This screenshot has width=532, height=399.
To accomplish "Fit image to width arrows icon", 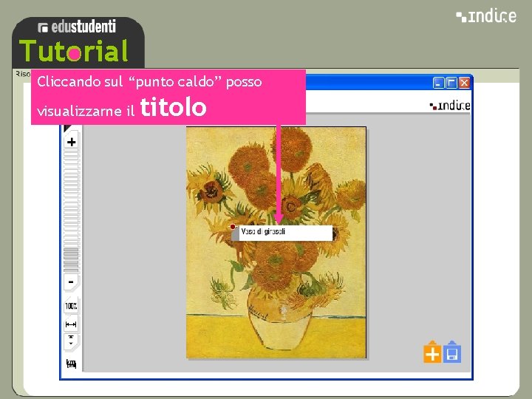I will [71, 324].
